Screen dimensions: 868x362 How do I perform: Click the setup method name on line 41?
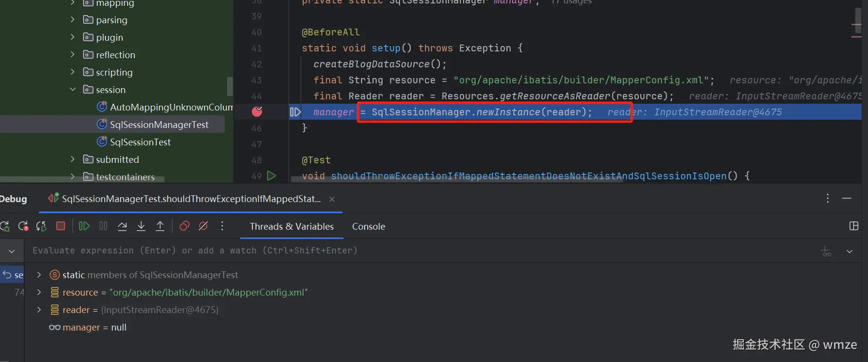386,48
